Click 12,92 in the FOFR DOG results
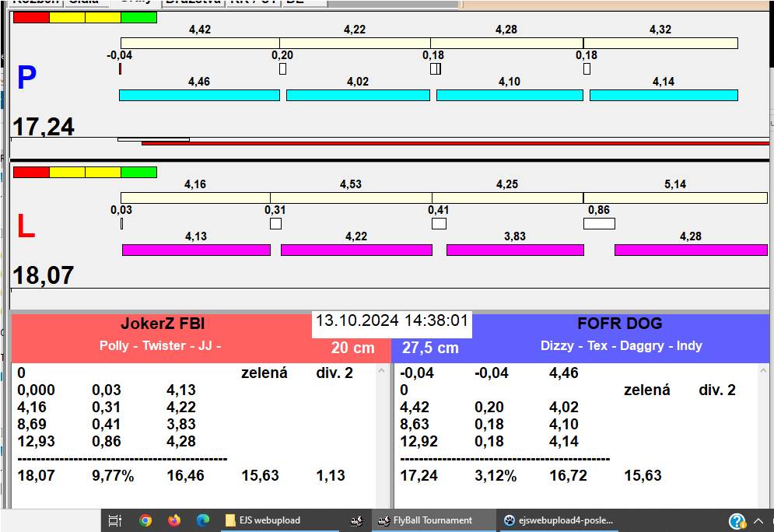774x532 pixels. 419,442
